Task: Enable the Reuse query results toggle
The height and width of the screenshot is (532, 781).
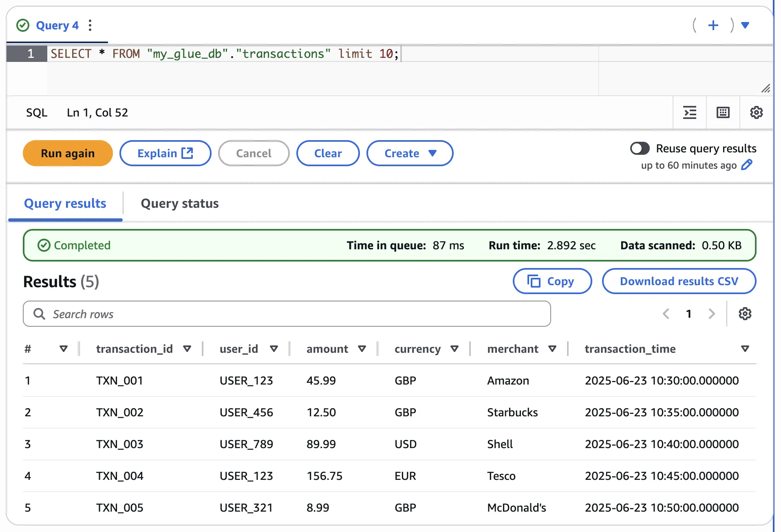Action: pos(640,148)
